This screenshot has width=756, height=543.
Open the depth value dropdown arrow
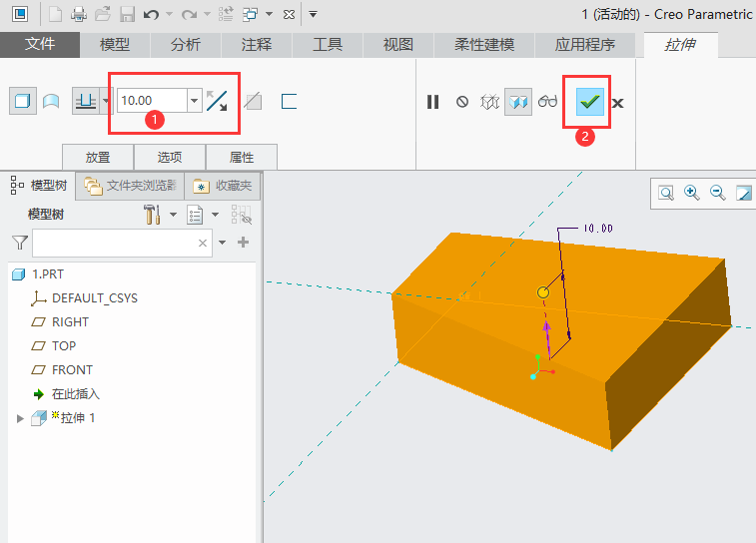pyautogui.click(x=194, y=101)
